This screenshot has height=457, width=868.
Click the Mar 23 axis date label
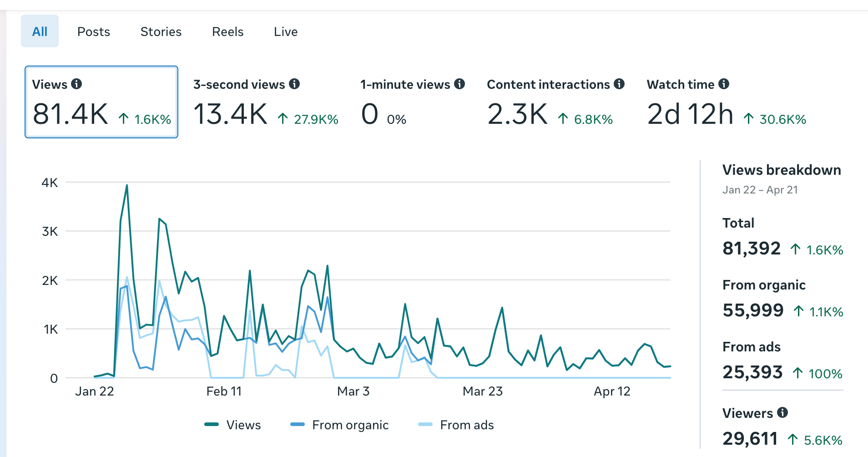coord(483,391)
